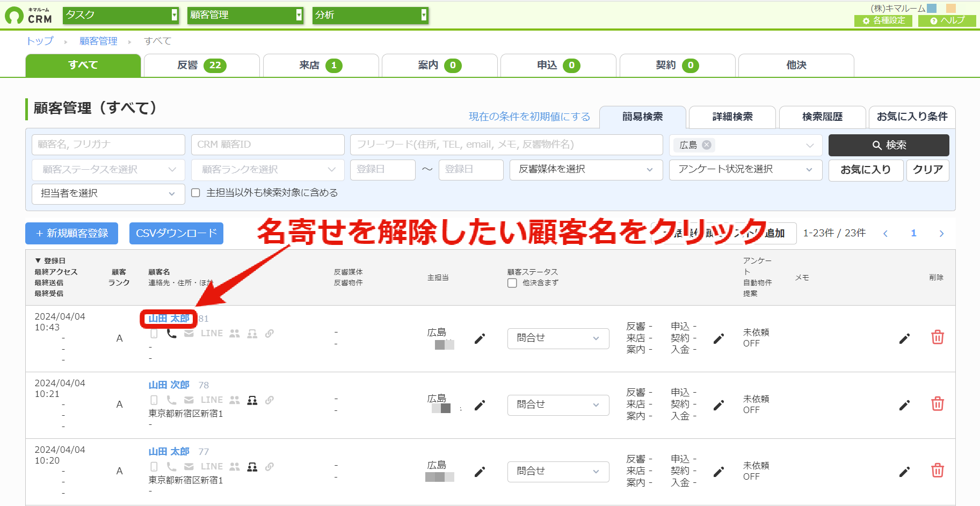Image resolution: width=980 pixels, height=506 pixels.
Task: Open 担当者を選択 dropdown
Action: coord(108,193)
